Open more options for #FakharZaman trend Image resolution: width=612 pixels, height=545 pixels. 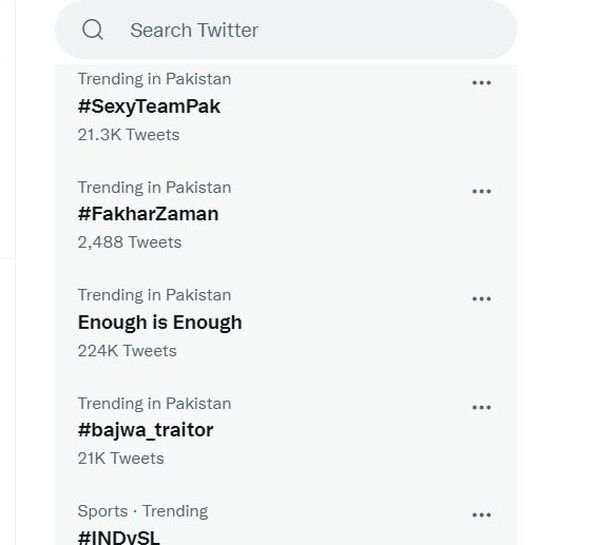pyautogui.click(x=481, y=191)
